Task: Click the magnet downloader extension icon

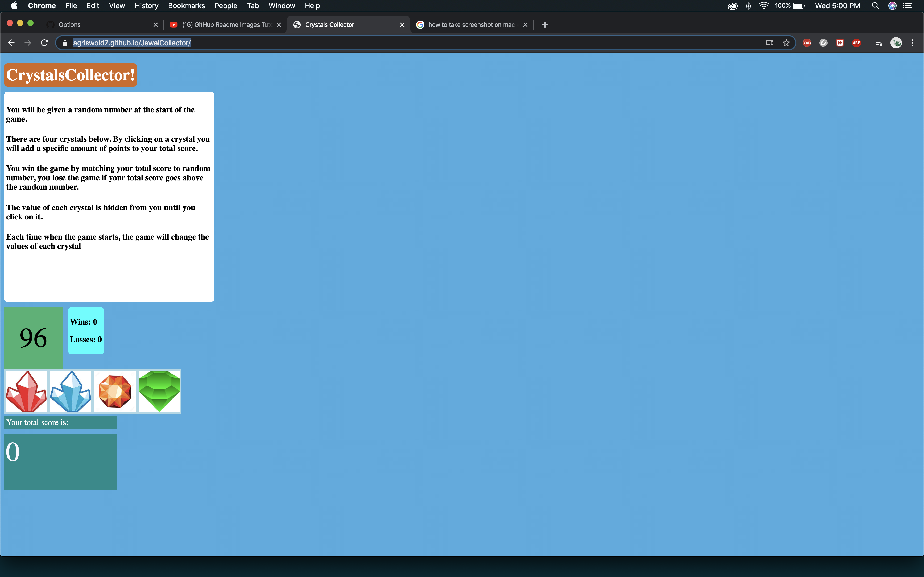Action: click(823, 43)
